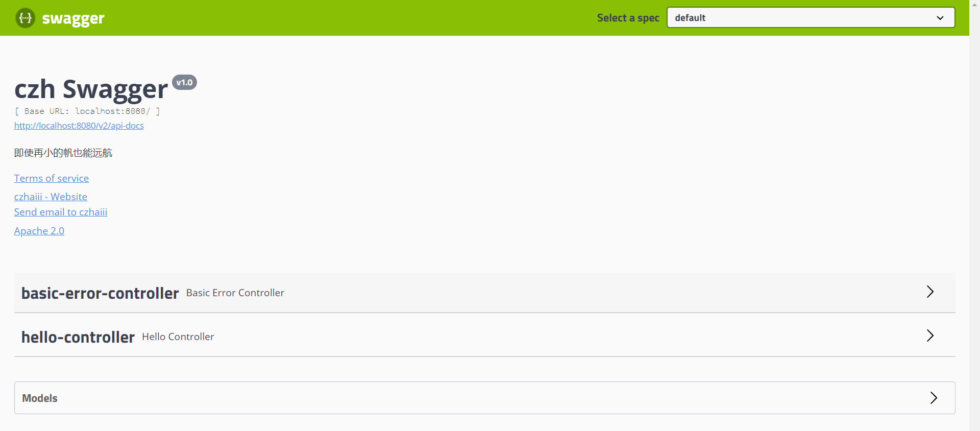Click the Base URL localhost:8080 text
Screen dimensions: 980x431
coord(87,111)
